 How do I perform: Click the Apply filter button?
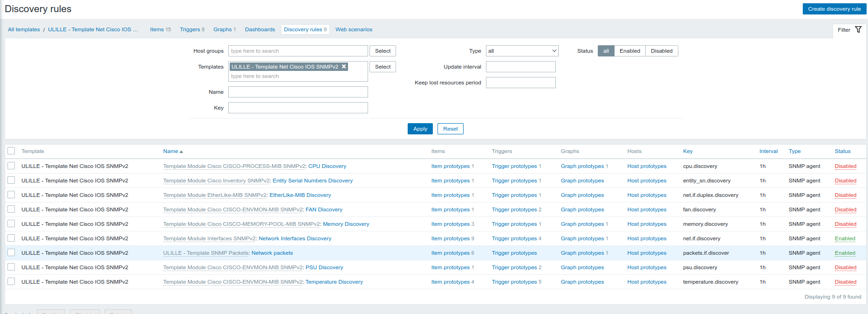[x=420, y=129]
